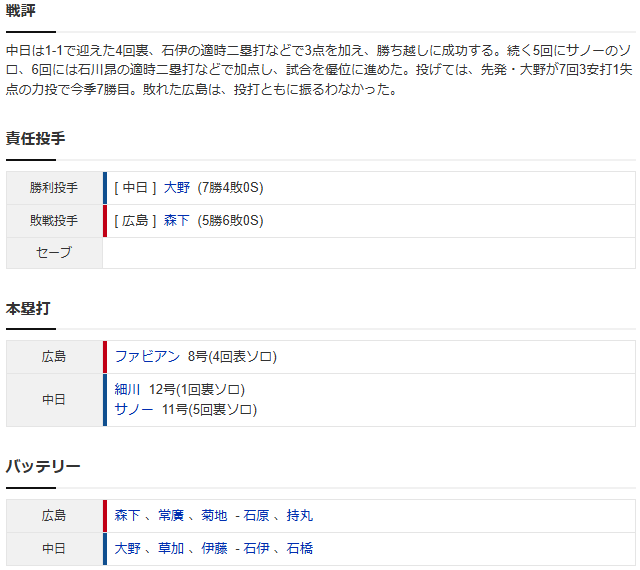Select the 責任投手 section heading
Screen dimensions: 640x570
point(36,138)
